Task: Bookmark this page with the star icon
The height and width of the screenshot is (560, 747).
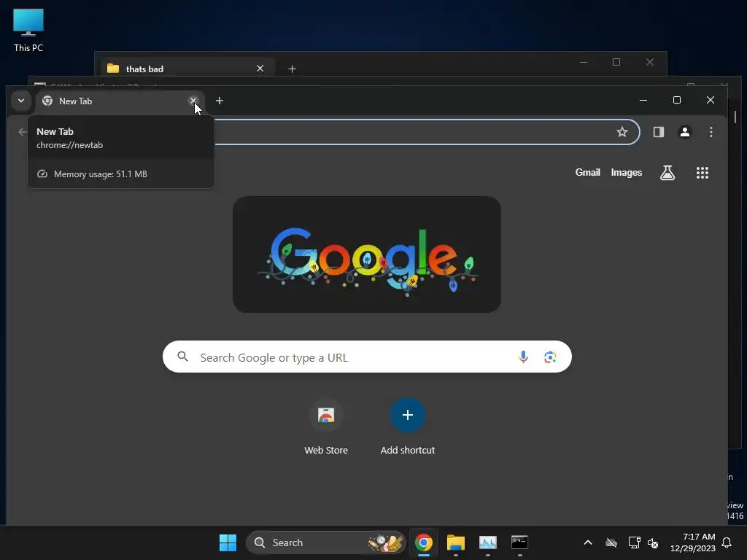Action: coord(622,132)
